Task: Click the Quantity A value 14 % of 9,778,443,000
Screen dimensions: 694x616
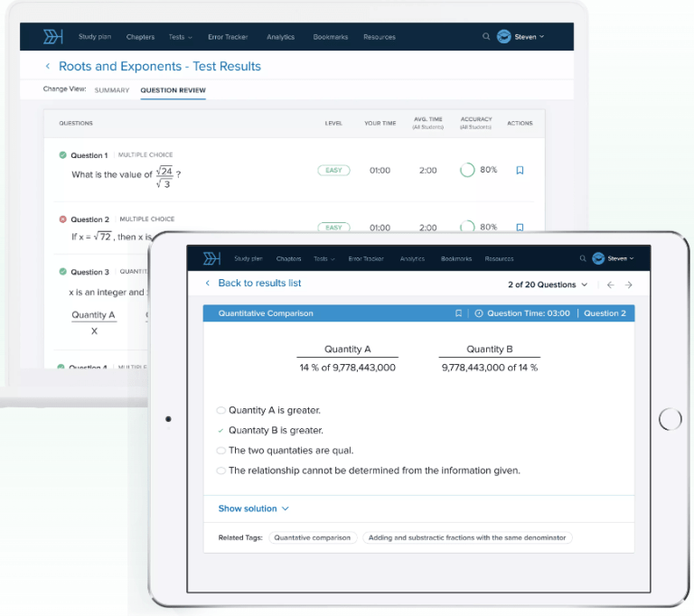Action: pos(347,368)
